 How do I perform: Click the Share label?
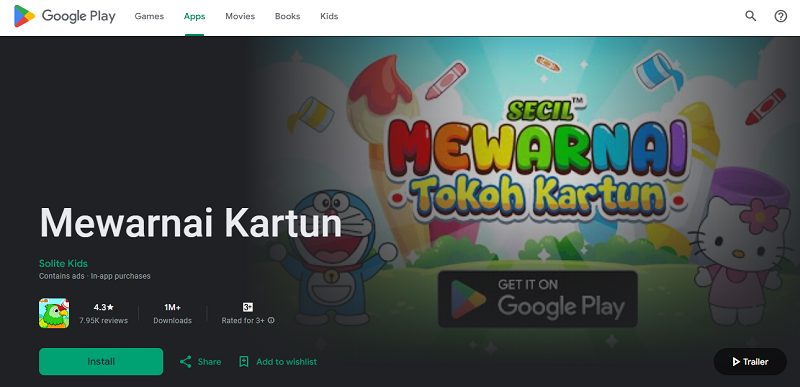click(209, 362)
